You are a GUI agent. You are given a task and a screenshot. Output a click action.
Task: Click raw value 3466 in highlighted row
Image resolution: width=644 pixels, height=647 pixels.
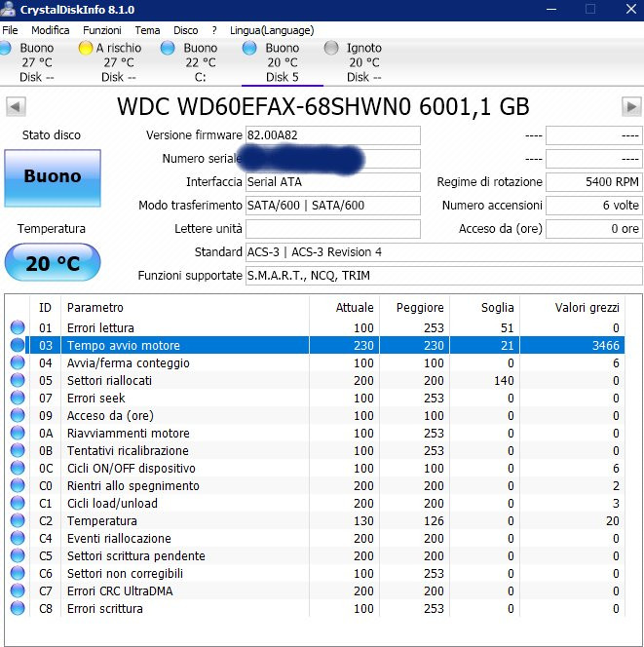tap(606, 345)
